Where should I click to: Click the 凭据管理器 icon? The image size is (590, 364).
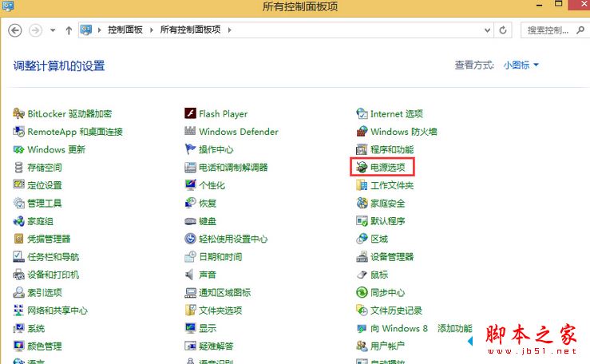(x=18, y=239)
